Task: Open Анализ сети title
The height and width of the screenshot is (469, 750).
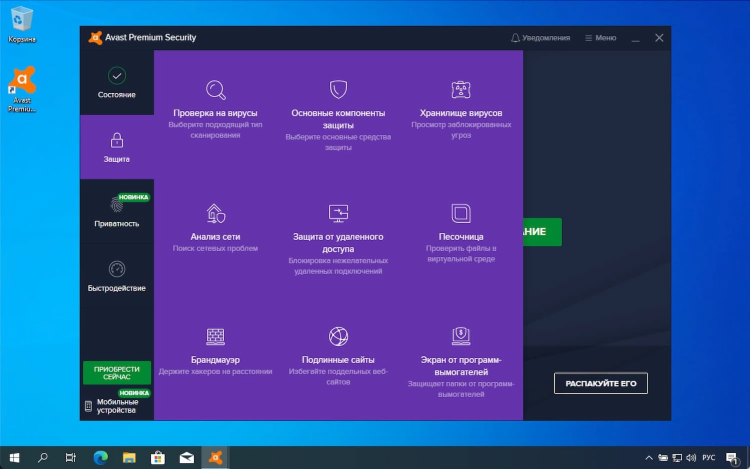Action: [x=215, y=237]
